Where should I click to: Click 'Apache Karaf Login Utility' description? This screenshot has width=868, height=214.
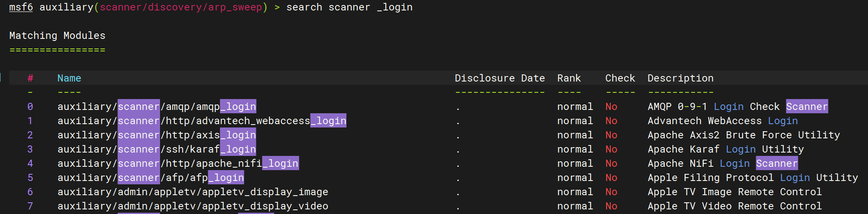pos(726,149)
